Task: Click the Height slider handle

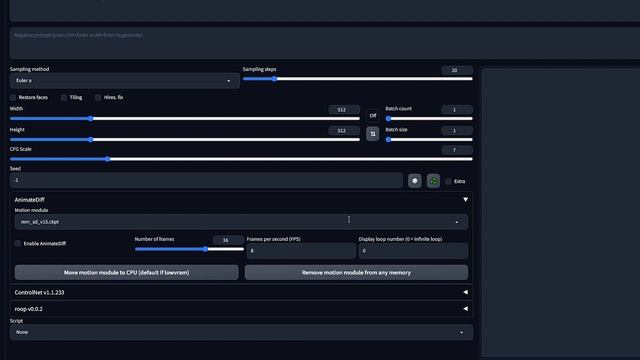Action: coord(91,140)
